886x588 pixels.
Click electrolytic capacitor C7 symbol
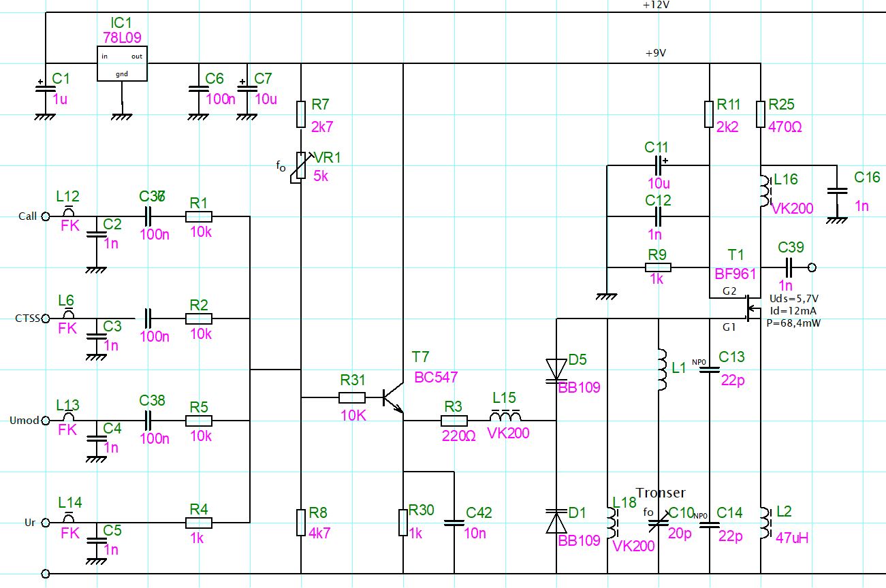click(249, 88)
